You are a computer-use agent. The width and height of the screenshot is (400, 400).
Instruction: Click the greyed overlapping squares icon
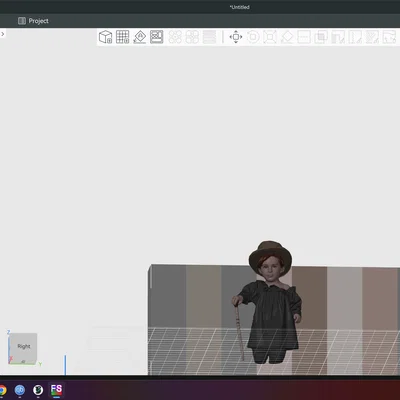pyautogui.click(x=321, y=37)
